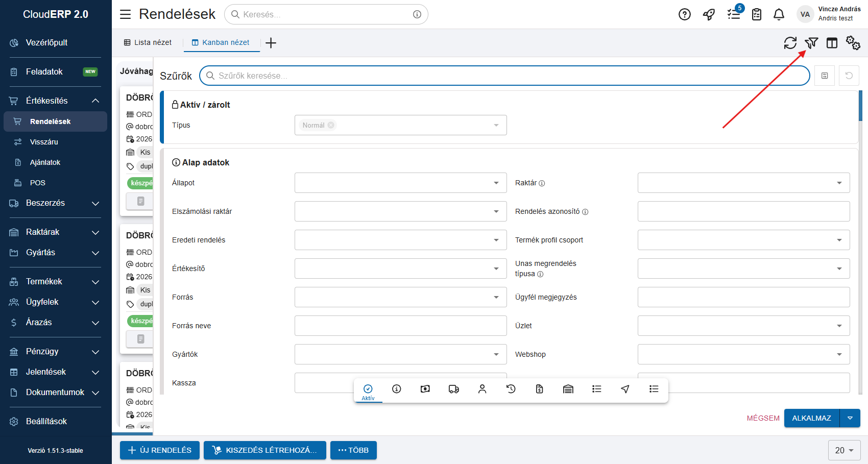Viewport: 868px width, 464px height.
Task: Open the rocket icon in the header
Action: tap(709, 14)
